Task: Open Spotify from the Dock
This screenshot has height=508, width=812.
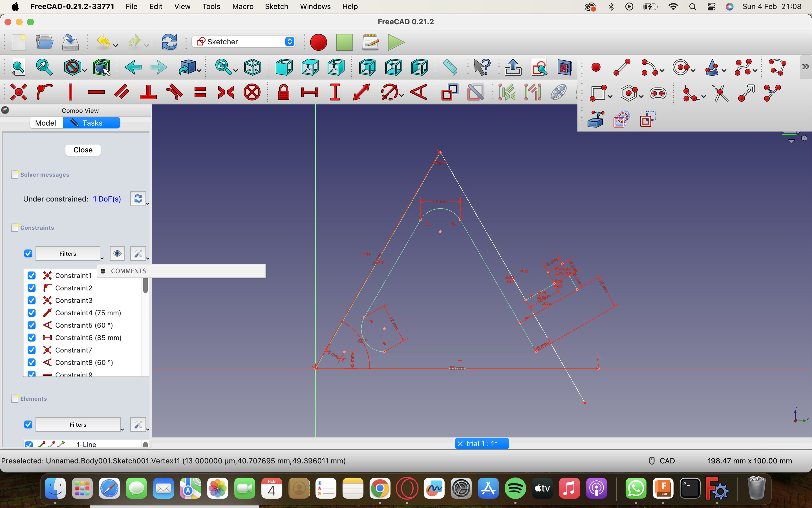Action: click(515, 488)
